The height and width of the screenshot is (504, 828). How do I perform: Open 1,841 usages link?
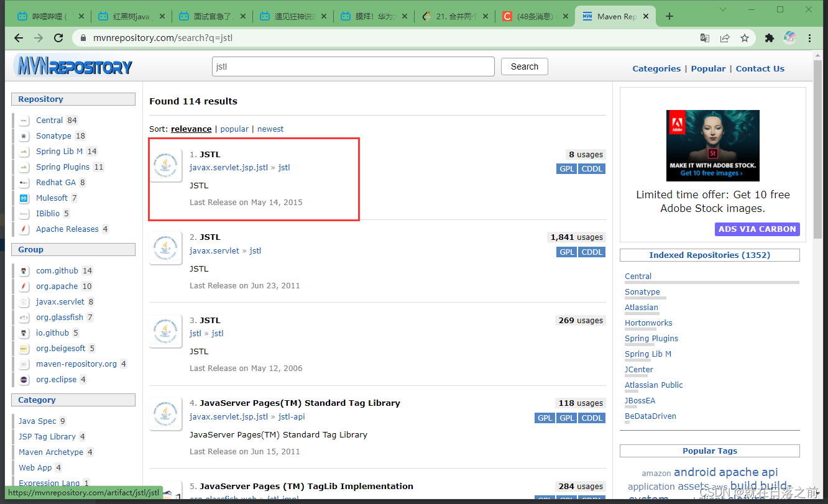576,237
